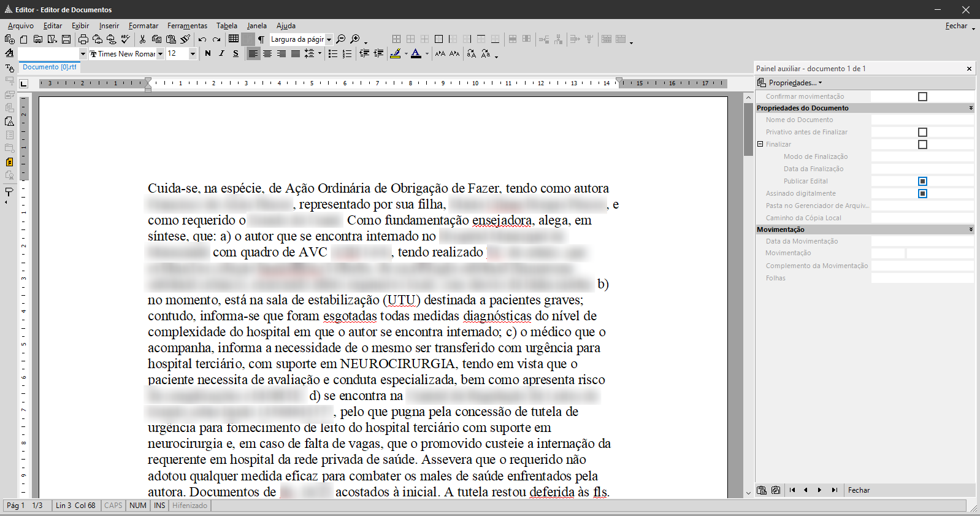Check Confirmar movimentação checkbox
Viewport: 980px width, 516px height.
(922, 96)
